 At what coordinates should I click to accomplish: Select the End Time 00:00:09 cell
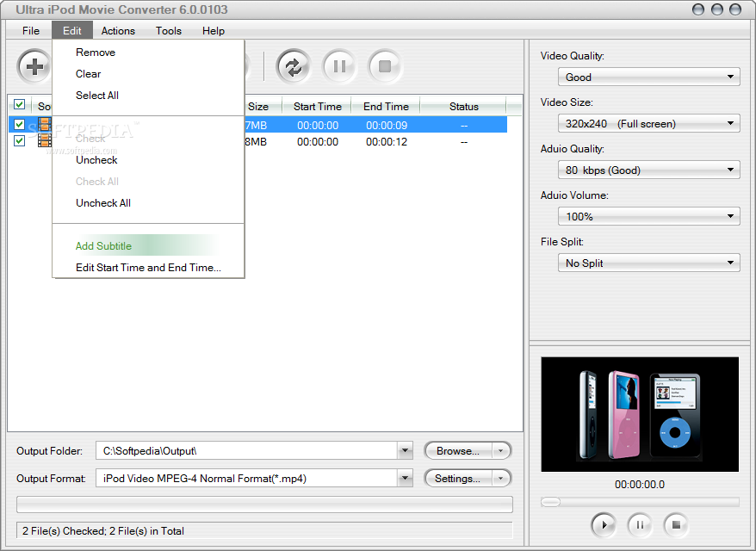387,126
